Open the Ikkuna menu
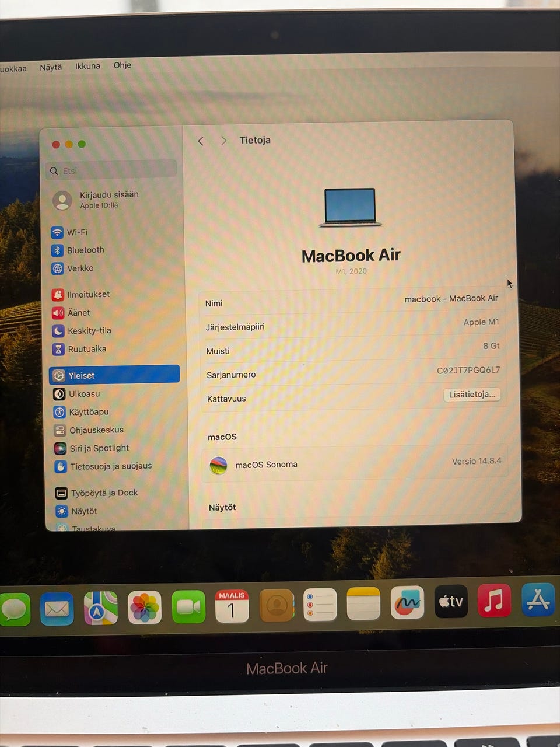 pos(87,66)
